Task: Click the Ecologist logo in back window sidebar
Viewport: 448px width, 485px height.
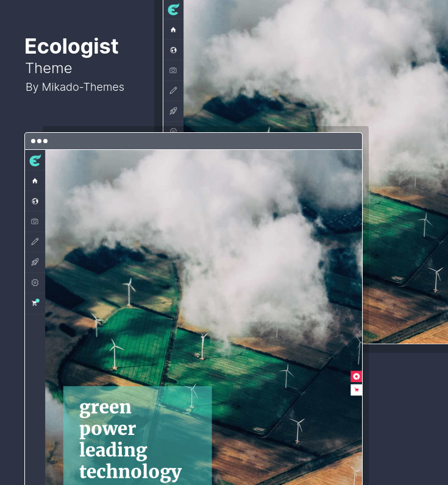Action: (x=173, y=9)
